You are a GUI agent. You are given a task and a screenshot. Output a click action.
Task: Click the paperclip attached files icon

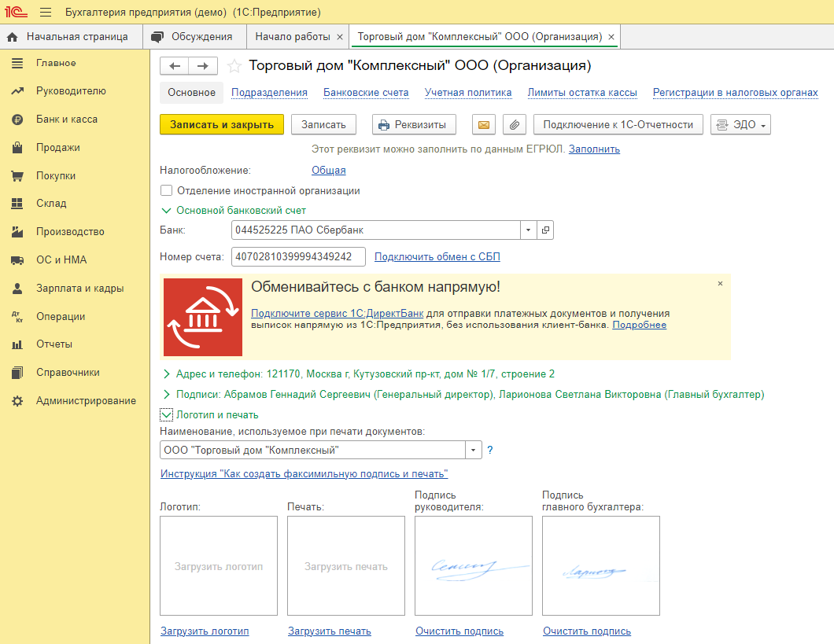point(515,125)
